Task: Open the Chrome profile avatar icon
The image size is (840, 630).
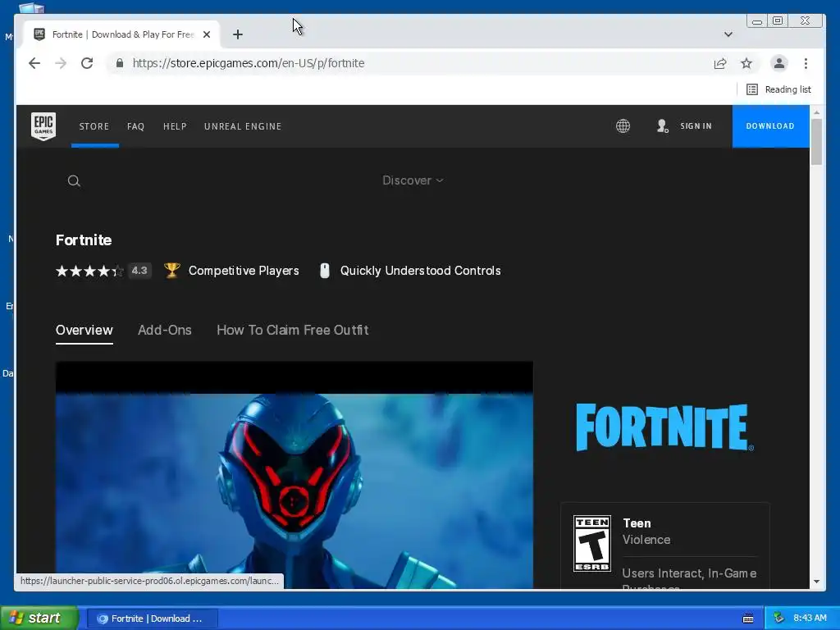Action: [x=779, y=63]
